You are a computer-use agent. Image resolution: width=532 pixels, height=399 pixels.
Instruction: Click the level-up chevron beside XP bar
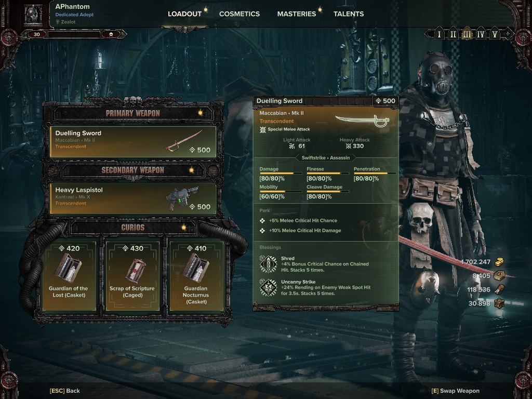[x=111, y=34]
